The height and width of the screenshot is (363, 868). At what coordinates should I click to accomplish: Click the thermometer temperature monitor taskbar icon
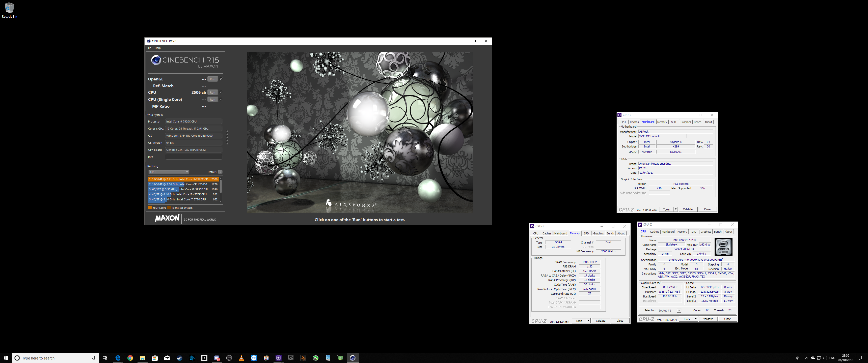pos(266,358)
